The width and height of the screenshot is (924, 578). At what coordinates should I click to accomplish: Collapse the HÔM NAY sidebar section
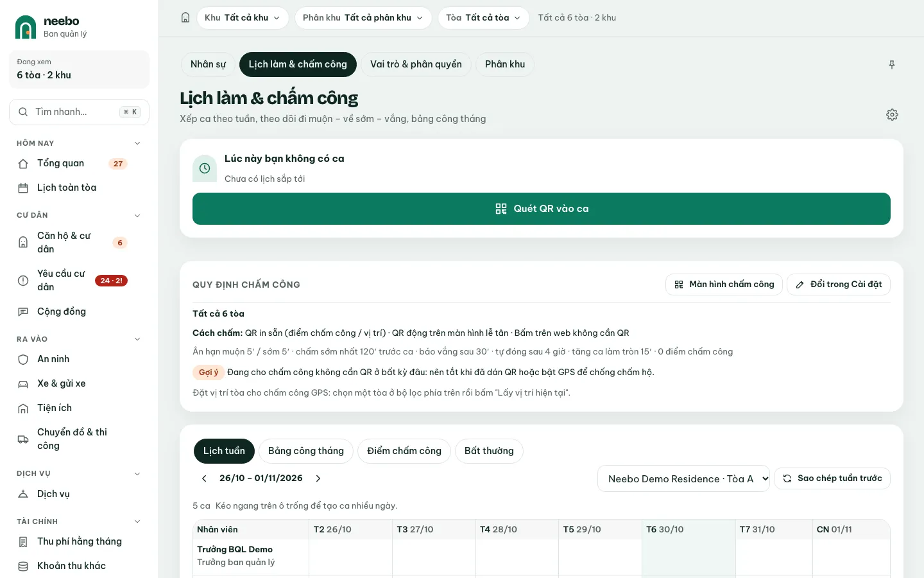click(137, 143)
